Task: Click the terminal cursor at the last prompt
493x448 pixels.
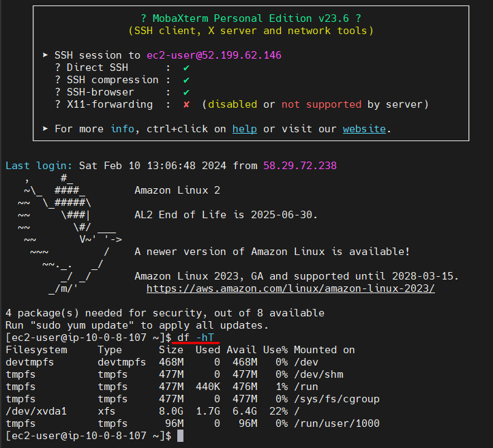Action: (180, 436)
